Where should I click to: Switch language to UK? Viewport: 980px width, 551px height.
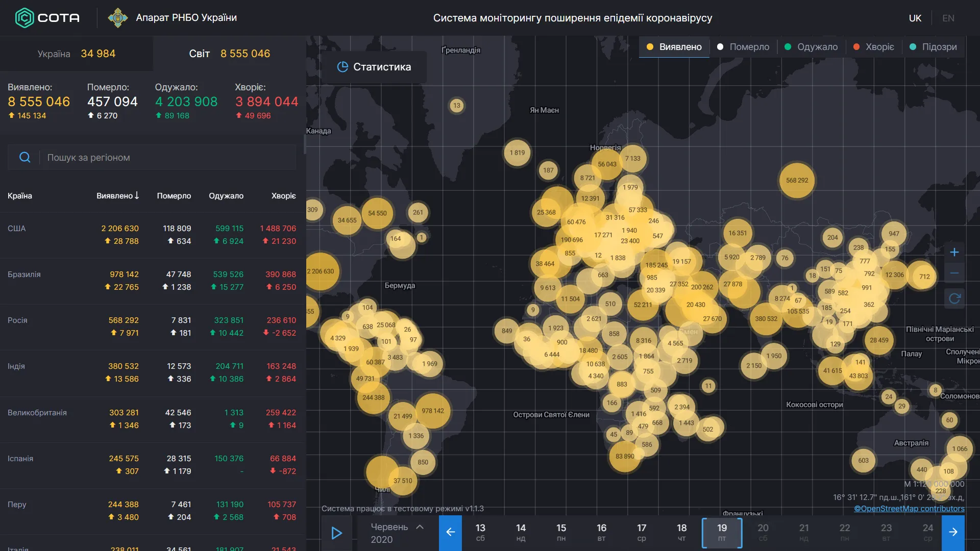click(915, 18)
